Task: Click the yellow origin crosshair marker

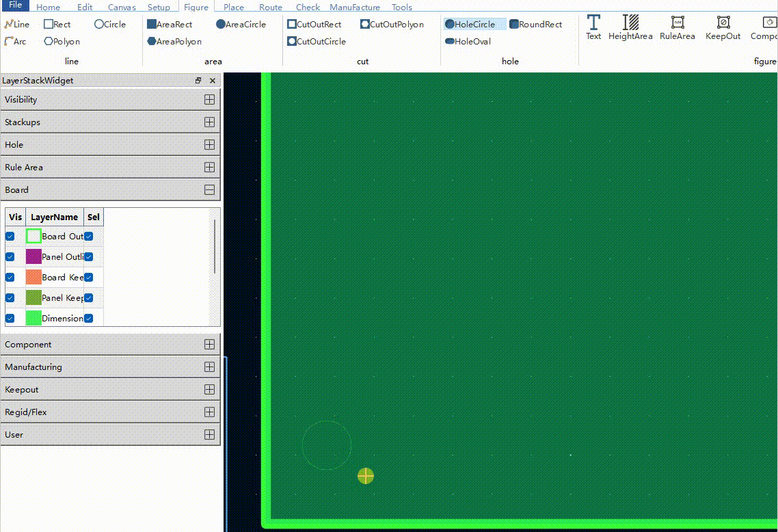Action: (366, 476)
